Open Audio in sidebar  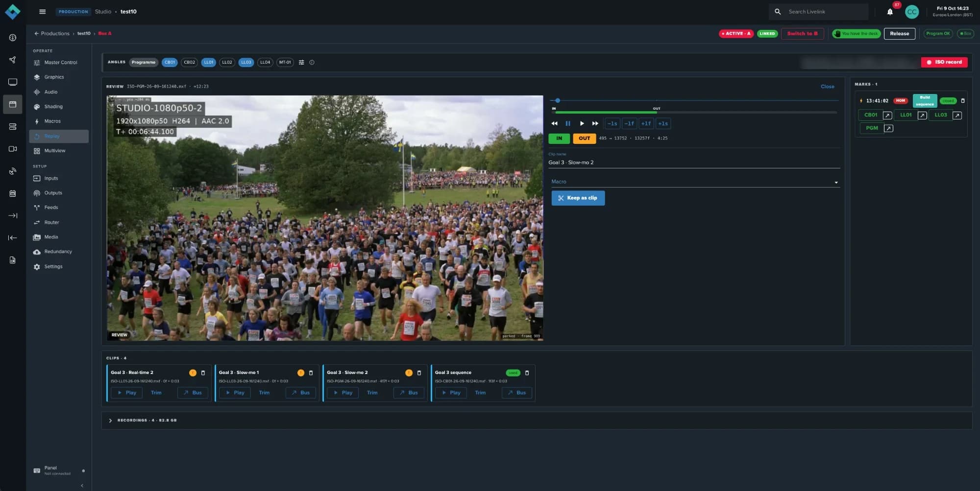tap(59, 92)
